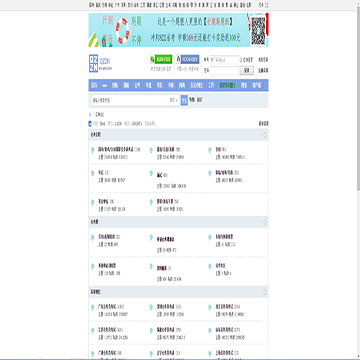Open the QZZN site logo
This screenshot has width=360, height=360.
click(x=100, y=64)
